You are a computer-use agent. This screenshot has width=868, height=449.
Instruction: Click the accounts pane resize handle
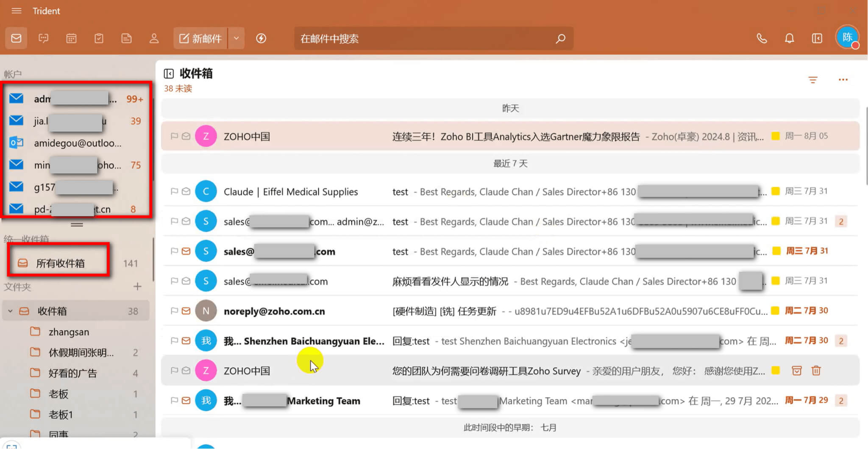click(x=77, y=225)
